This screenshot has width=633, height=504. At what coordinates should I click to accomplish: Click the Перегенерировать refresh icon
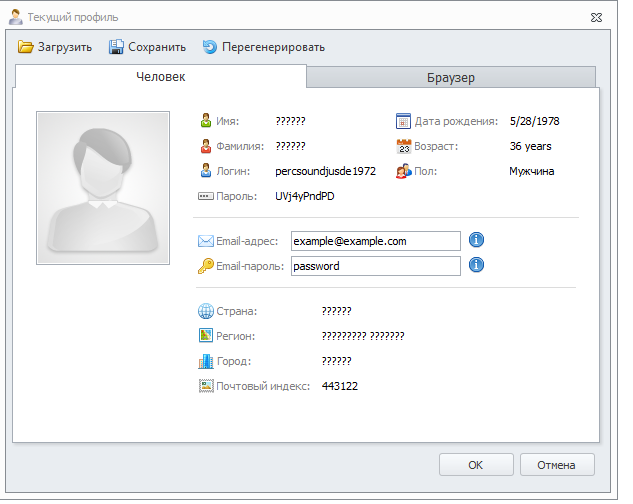[x=210, y=47]
